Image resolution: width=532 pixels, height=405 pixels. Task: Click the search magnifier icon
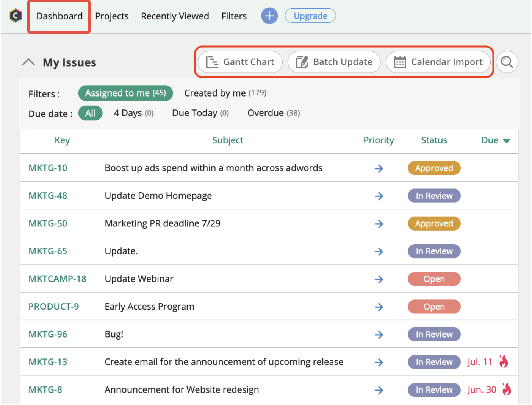tap(507, 62)
